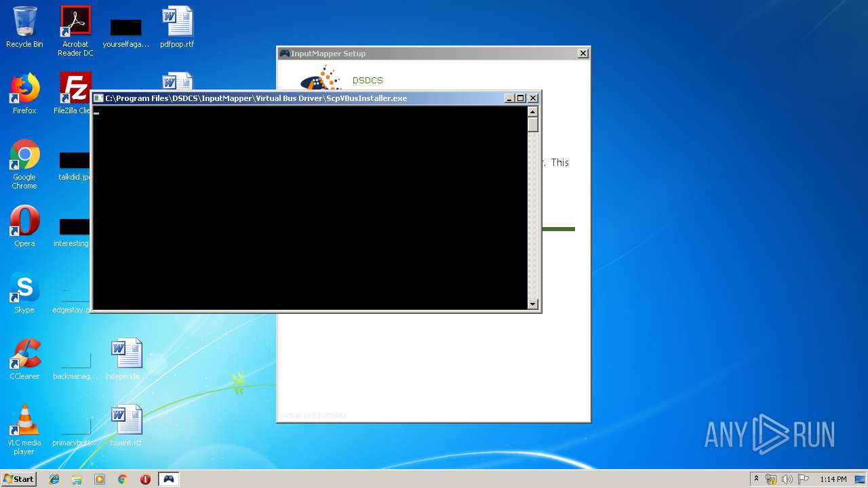The image size is (868, 488).
Task: Open the independe... Word document
Action: 126,360
